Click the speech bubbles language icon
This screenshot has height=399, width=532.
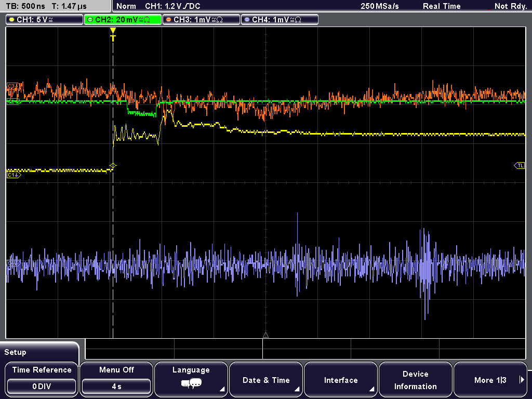click(x=191, y=384)
